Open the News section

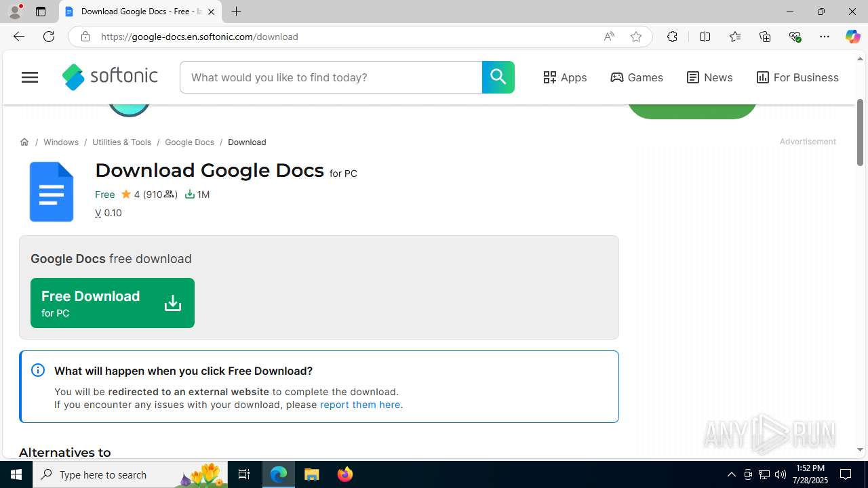click(709, 77)
